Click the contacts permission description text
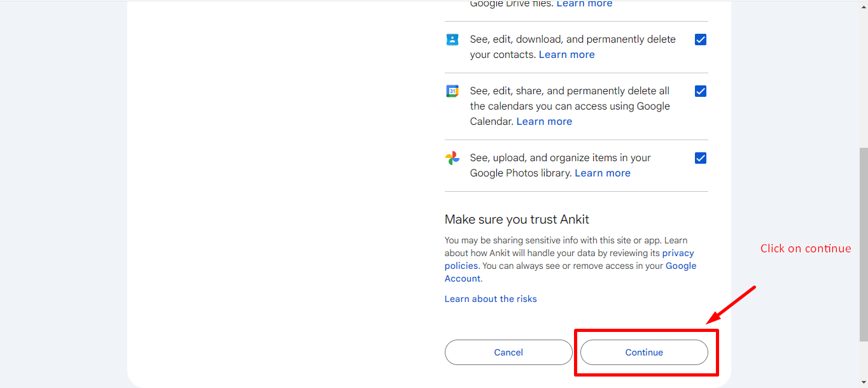This screenshot has width=868, height=388. tap(573, 40)
